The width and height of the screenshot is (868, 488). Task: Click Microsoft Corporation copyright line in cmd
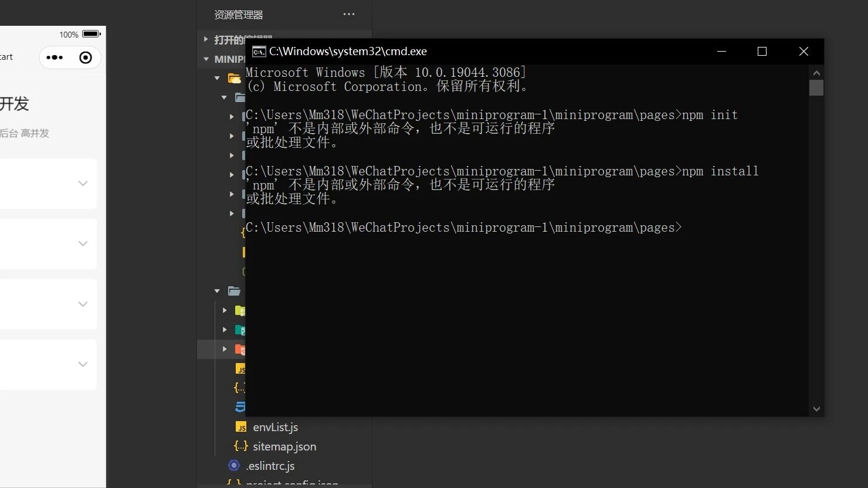(387, 86)
